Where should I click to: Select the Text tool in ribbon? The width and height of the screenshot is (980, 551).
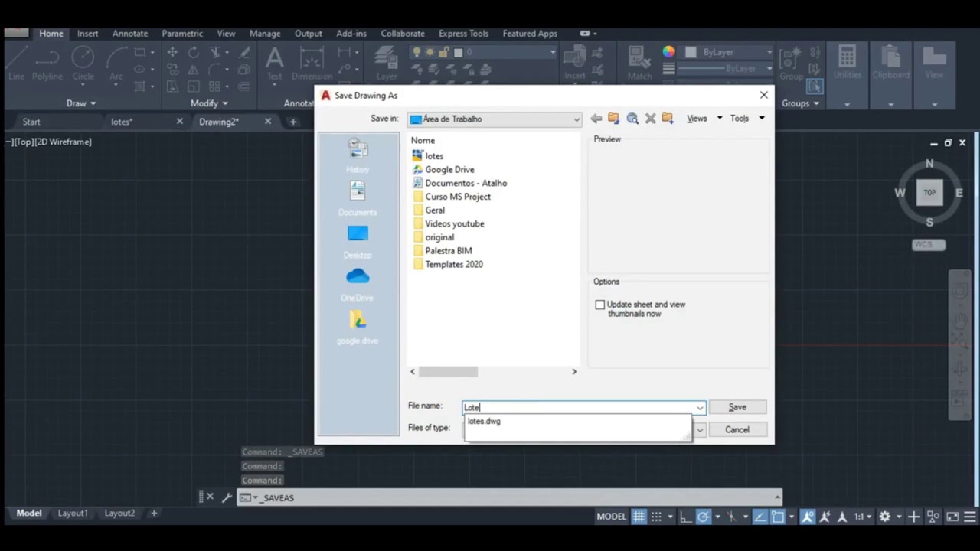pyautogui.click(x=274, y=63)
